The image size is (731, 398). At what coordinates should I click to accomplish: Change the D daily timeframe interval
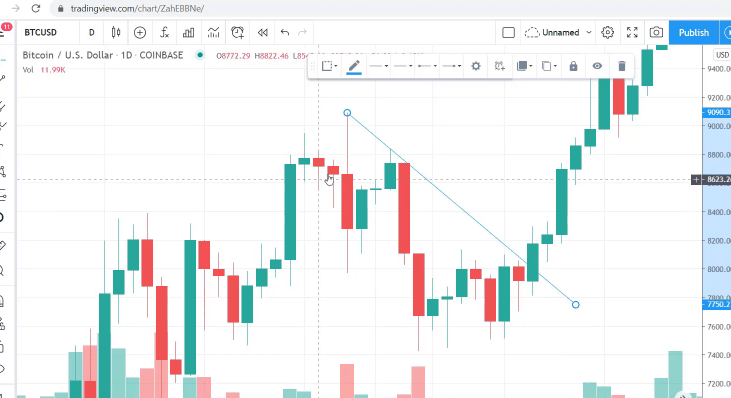click(91, 33)
